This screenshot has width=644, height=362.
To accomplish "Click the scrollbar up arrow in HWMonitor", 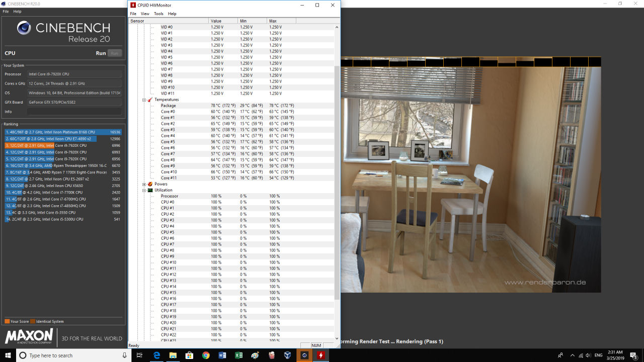I will coord(337,27).
